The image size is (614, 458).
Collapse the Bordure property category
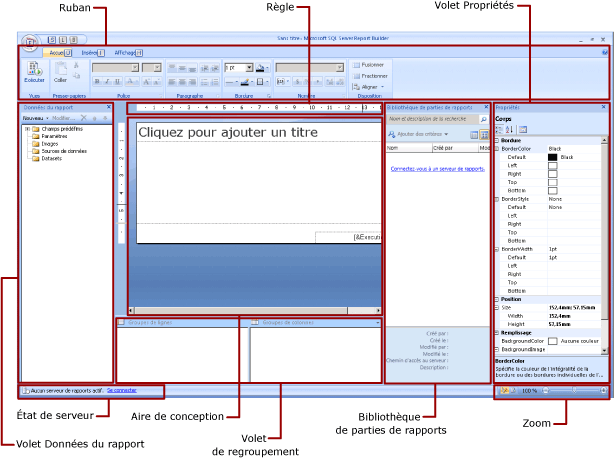[x=497, y=140]
